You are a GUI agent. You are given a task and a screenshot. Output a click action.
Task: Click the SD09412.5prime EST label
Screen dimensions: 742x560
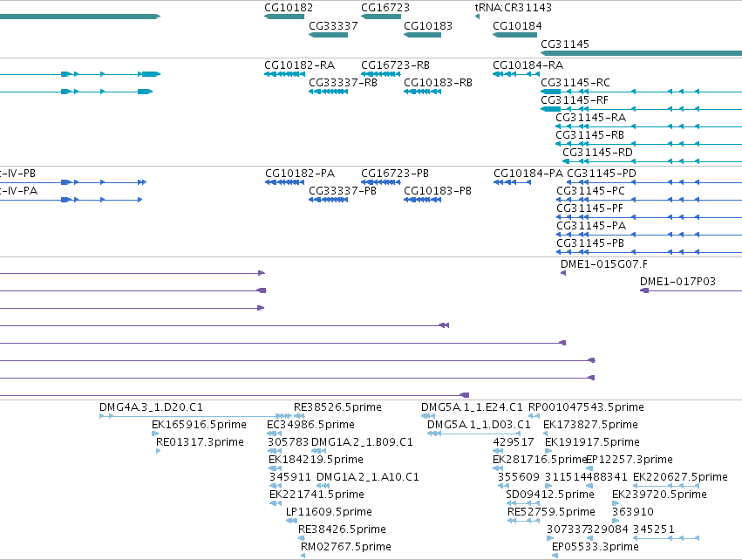(550, 495)
